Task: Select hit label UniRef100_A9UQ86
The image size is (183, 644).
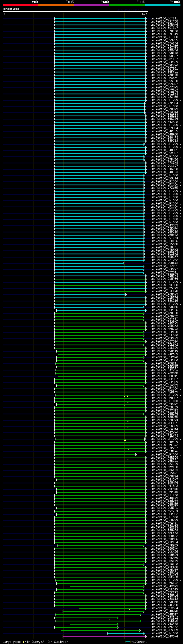Action: (x=164, y=307)
